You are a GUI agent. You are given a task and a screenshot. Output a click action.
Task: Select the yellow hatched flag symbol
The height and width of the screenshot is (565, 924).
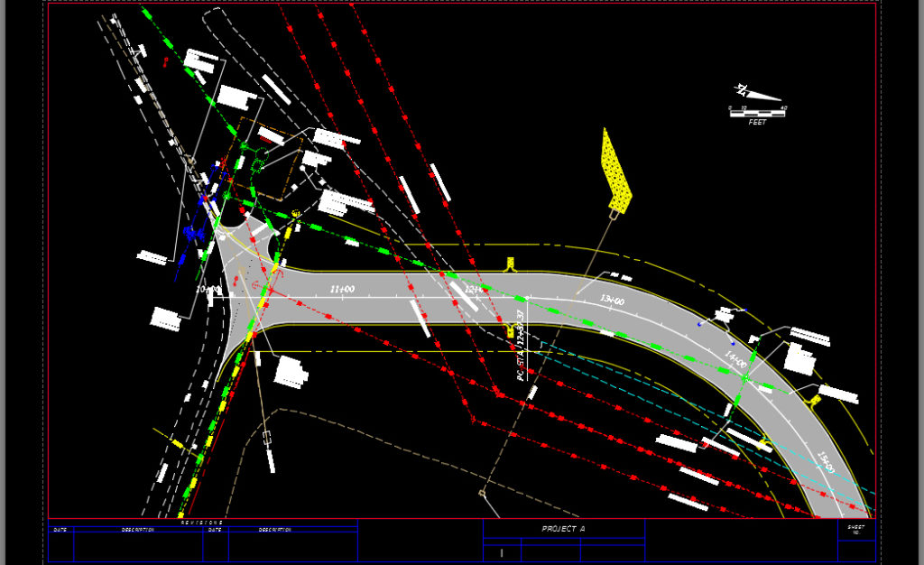click(614, 171)
